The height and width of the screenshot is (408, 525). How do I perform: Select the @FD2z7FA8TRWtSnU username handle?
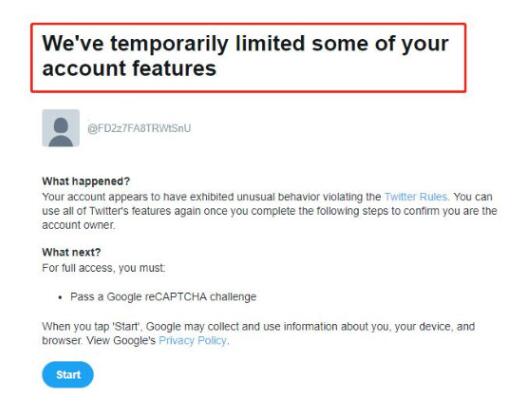click(x=139, y=128)
